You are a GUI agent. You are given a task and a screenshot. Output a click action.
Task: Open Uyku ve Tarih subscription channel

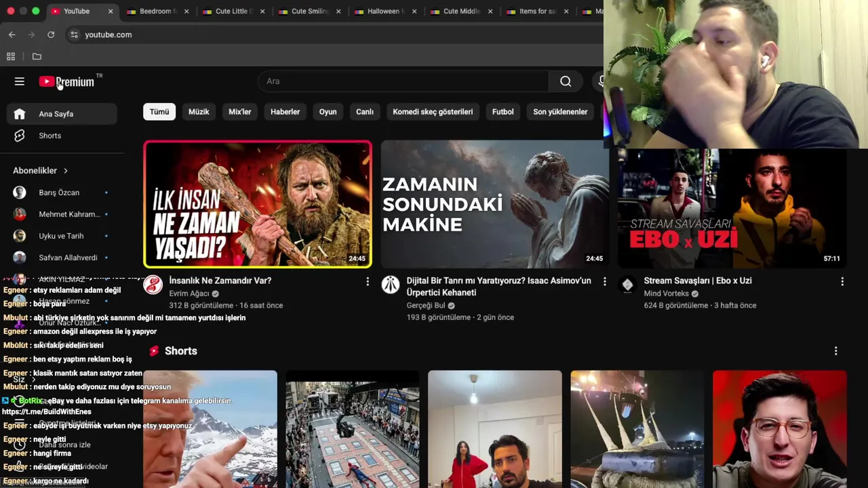click(x=62, y=236)
